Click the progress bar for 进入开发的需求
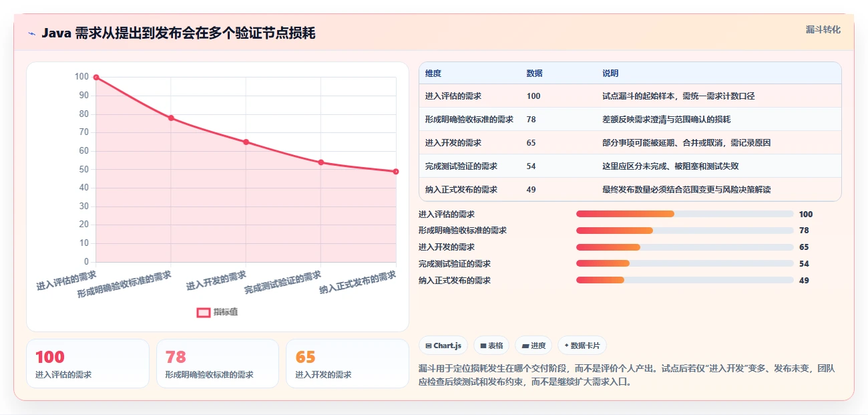The image size is (868, 415). pyautogui.click(x=685, y=247)
